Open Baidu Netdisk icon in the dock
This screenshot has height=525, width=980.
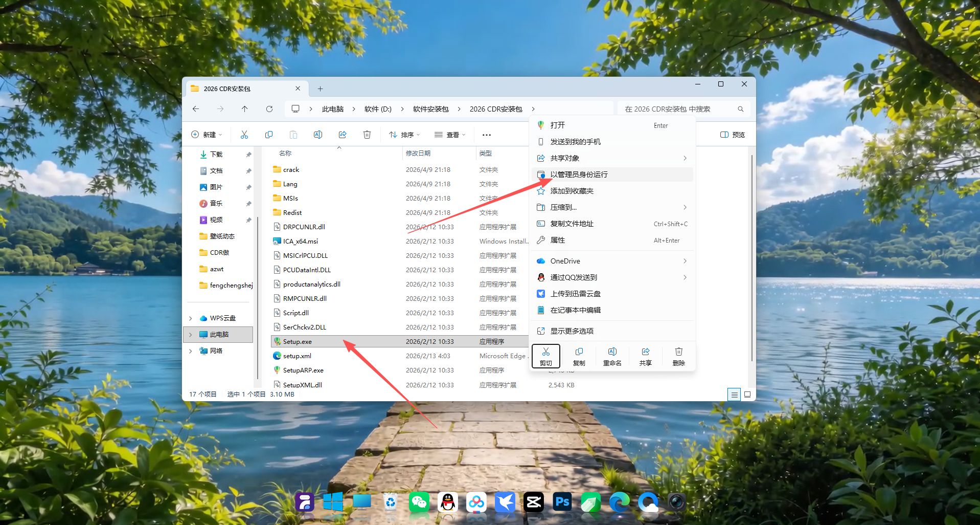[x=476, y=502]
